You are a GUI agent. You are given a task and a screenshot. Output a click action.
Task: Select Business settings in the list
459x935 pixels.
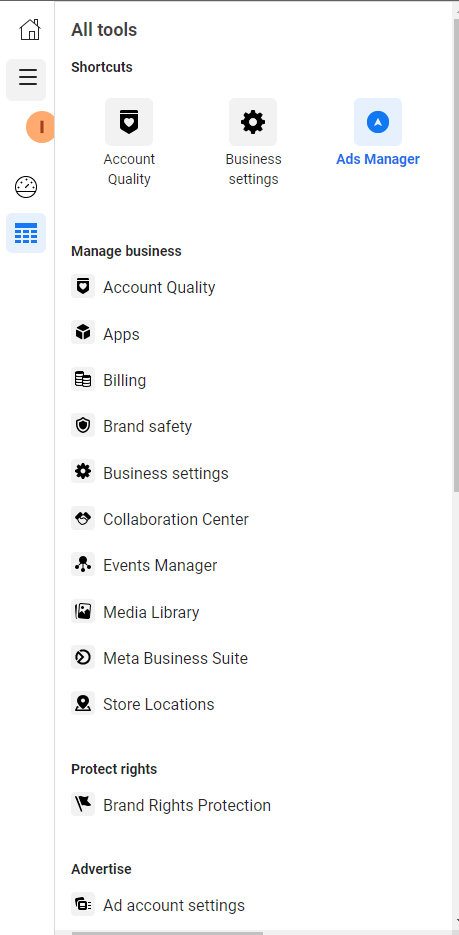click(x=150, y=473)
